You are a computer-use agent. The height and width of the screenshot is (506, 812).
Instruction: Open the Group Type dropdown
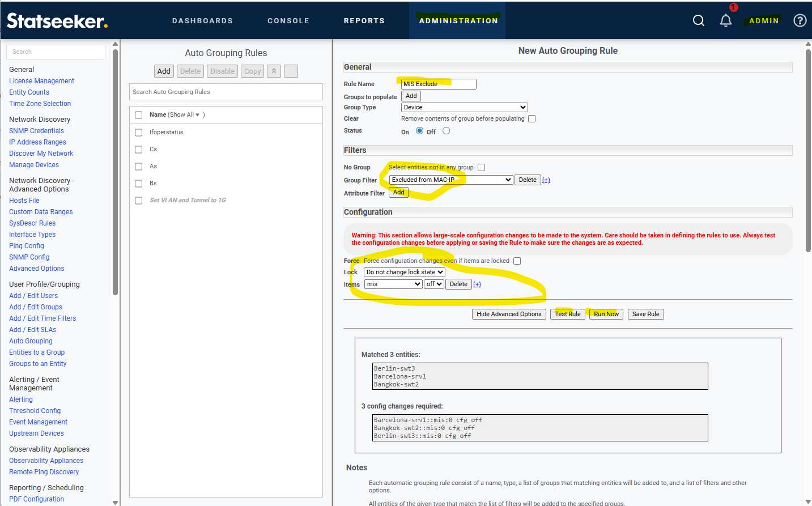click(464, 108)
